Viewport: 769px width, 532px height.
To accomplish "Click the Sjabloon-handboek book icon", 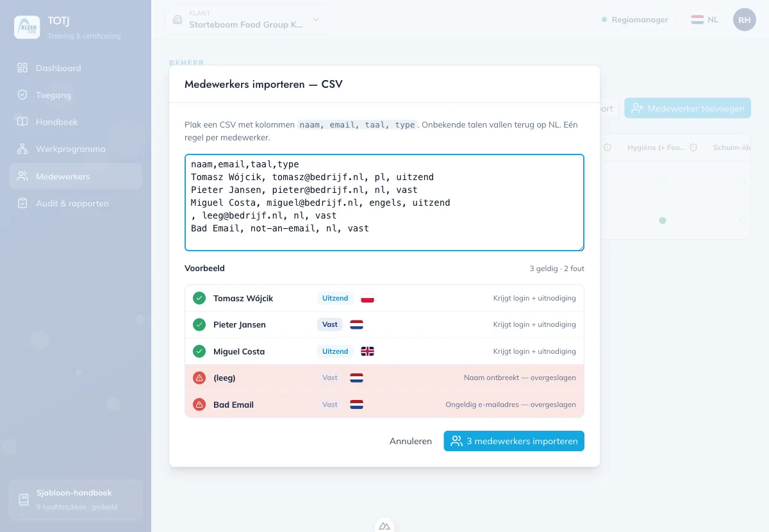I will 24,499.
